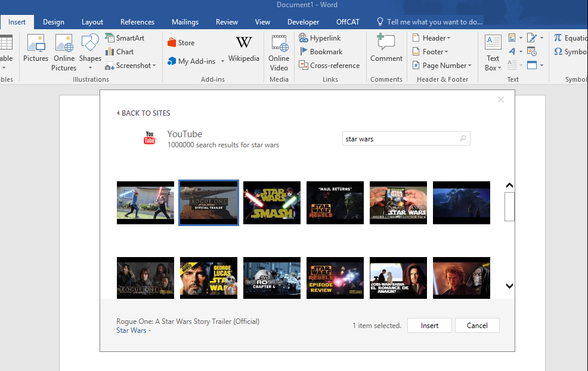Close the video search dialog
Screen dimensions: 588x371
[500, 100]
